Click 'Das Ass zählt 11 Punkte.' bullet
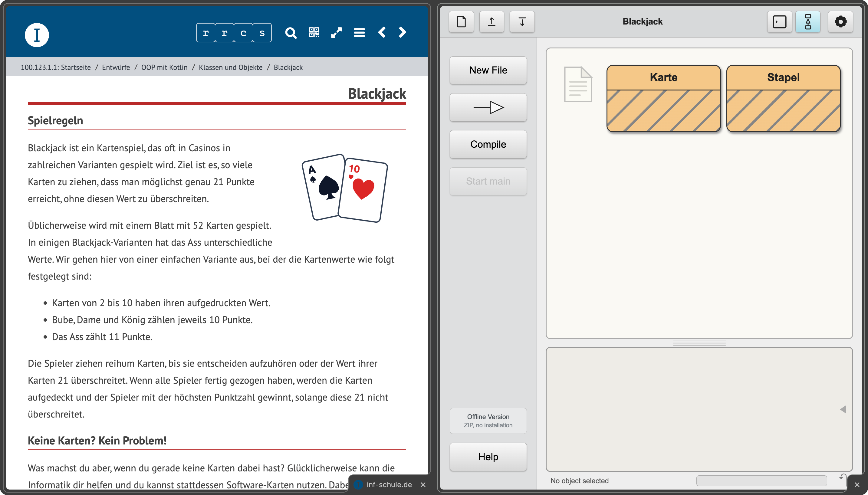The height and width of the screenshot is (495, 868). tap(102, 336)
